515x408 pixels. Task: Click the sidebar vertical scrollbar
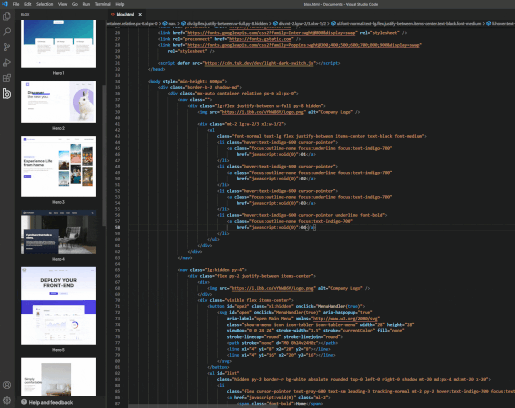point(104,155)
